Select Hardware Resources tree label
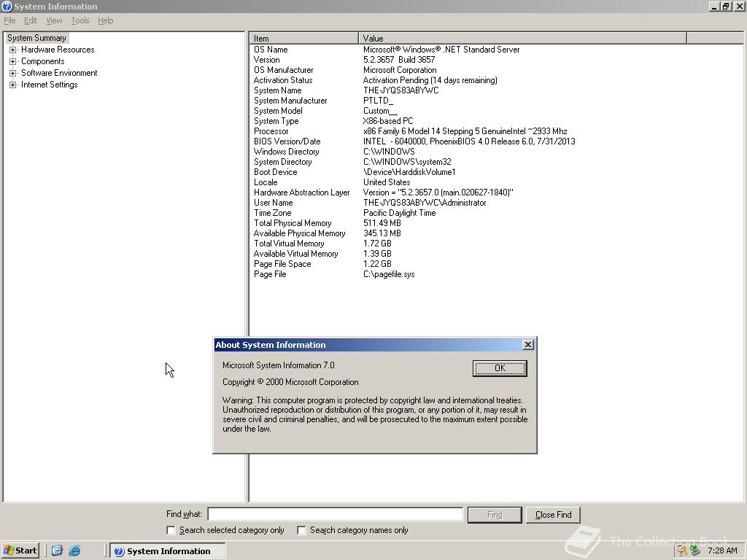Image resolution: width=747 pixels, height=560 pixels. 58,50
